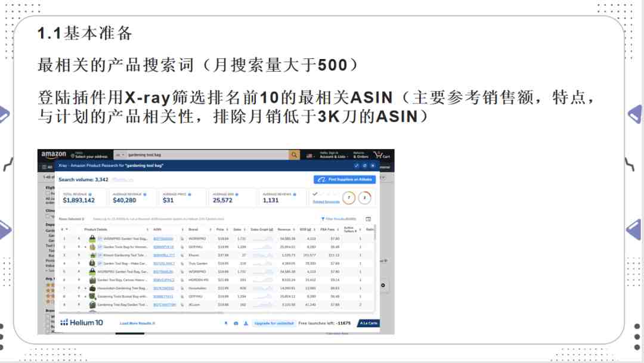Click the A La Carte button

pos(369,323)
